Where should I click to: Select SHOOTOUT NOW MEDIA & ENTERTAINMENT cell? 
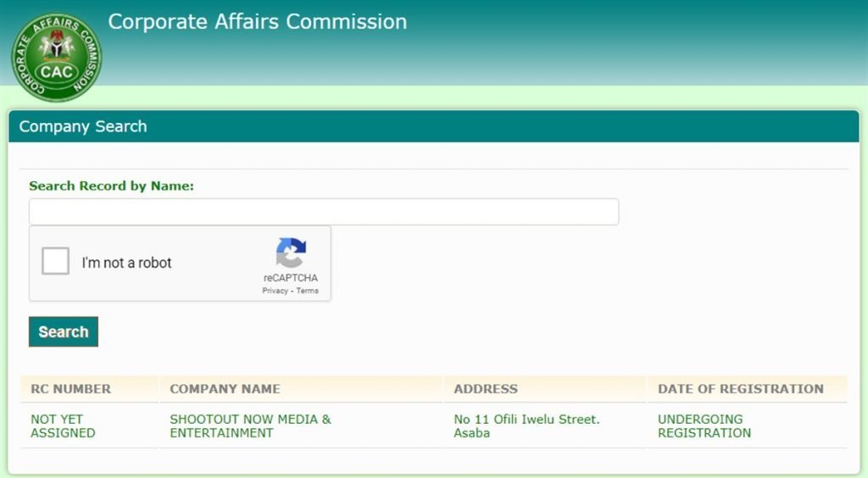(x=250, y=426)
